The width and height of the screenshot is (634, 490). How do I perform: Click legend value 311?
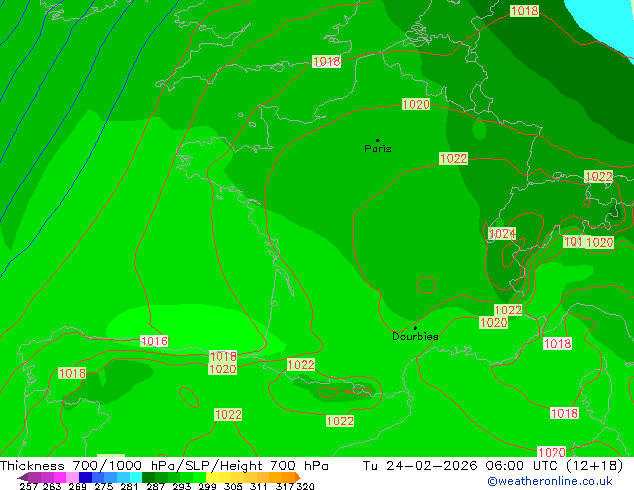(x=259, y=486)
